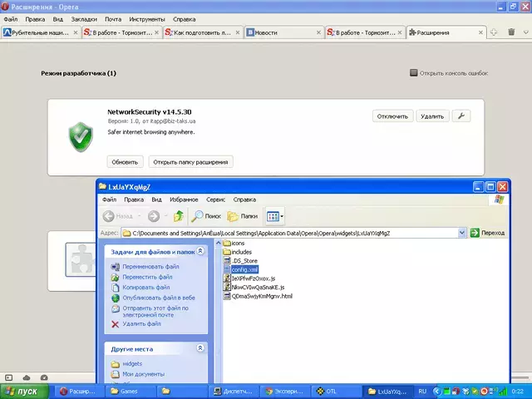
Task: Select the includes folder
Action: pos(238,252)
